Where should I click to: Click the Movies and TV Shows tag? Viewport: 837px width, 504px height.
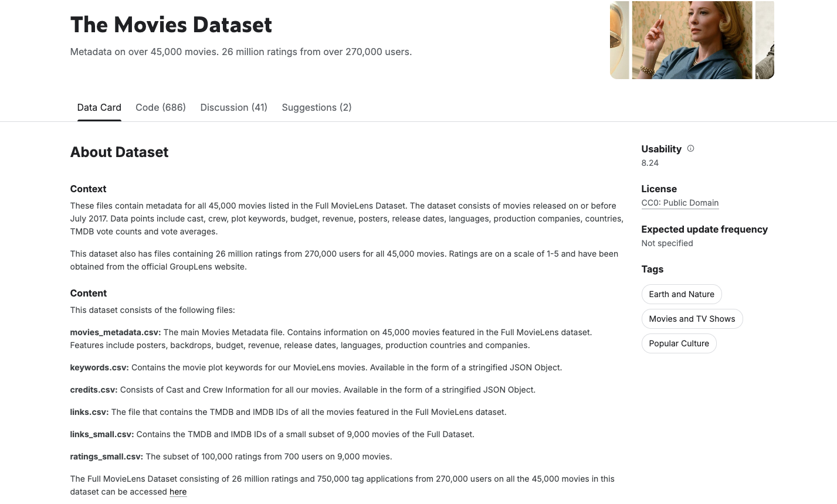pyautogui.click(x=692, y=319)
